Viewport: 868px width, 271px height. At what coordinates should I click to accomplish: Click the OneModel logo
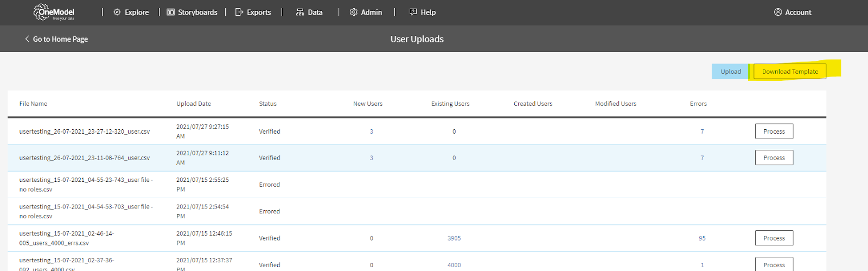[x=54, y=12]
